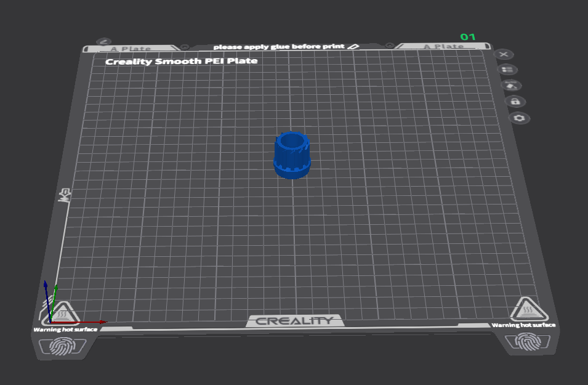Click the list-style icon beside the plate

coord(507,70)
